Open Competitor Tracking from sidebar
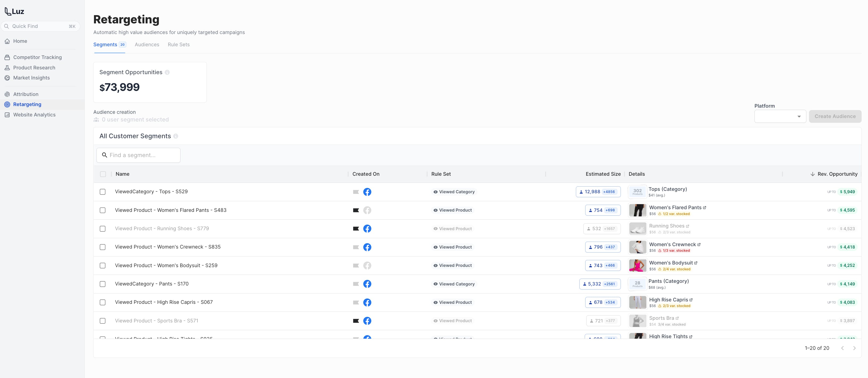The width and height of the screenshot is (868, 378). pyautogui.click(x=37, y=57)
